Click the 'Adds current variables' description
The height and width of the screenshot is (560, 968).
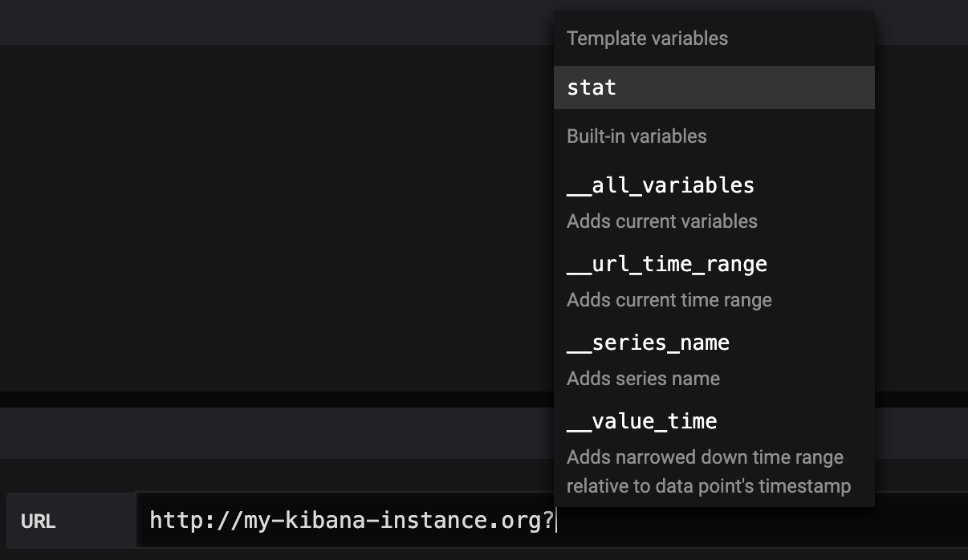click(x=661, y=221)
